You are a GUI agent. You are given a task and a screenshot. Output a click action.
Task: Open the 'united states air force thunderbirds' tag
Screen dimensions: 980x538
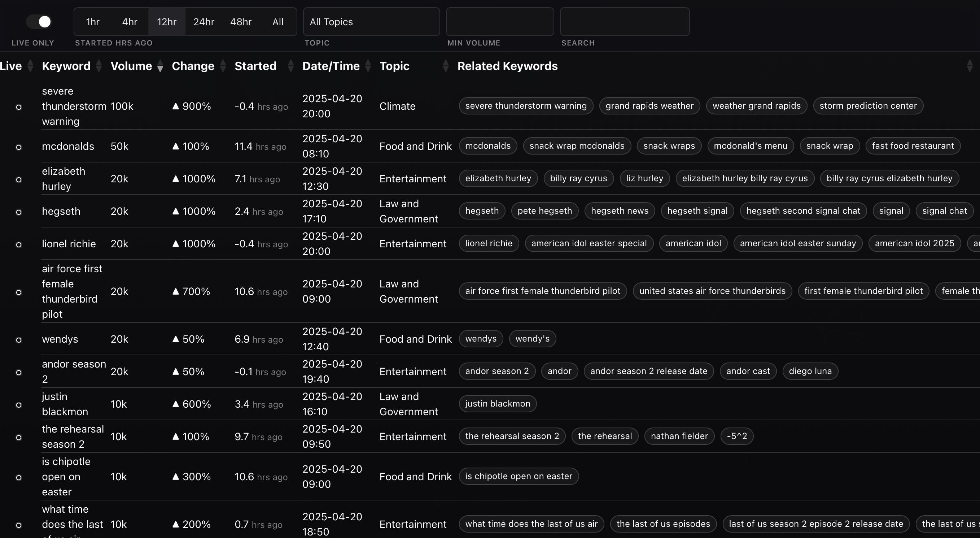(x=712, y=291)
